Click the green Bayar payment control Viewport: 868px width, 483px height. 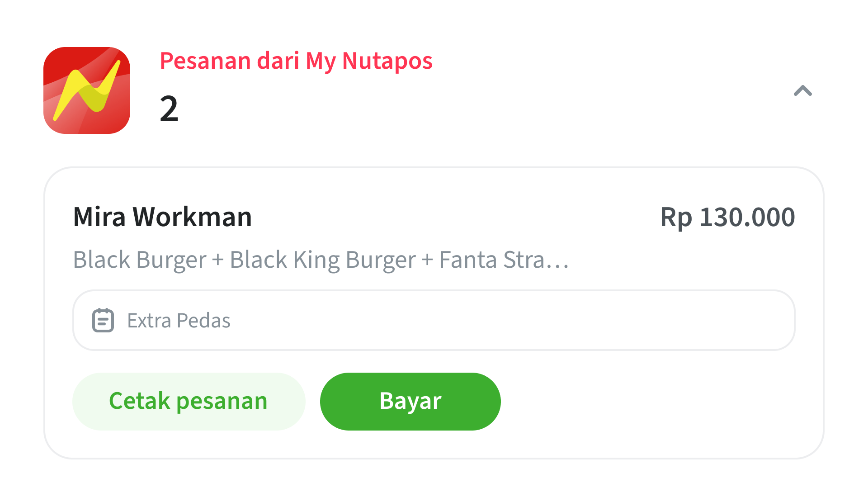(410, 401)
